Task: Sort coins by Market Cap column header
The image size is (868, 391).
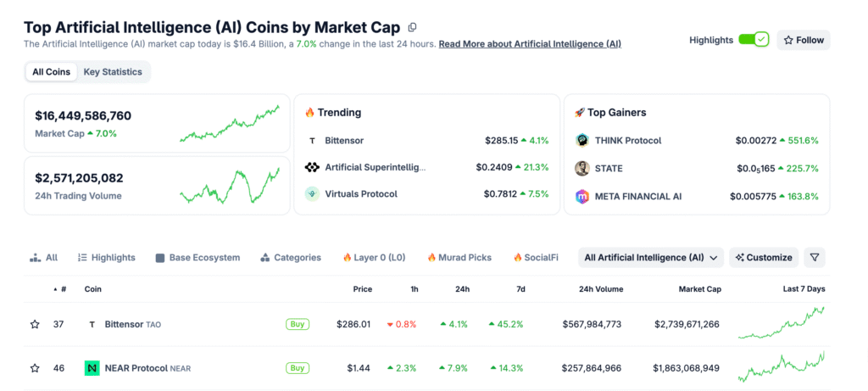Action: (x=699, y=289)
